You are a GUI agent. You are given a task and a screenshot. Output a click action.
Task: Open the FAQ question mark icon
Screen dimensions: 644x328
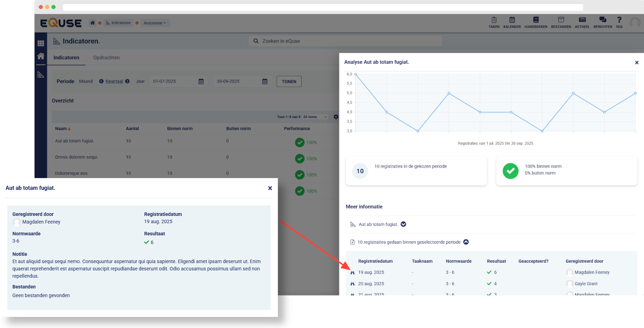619,22
